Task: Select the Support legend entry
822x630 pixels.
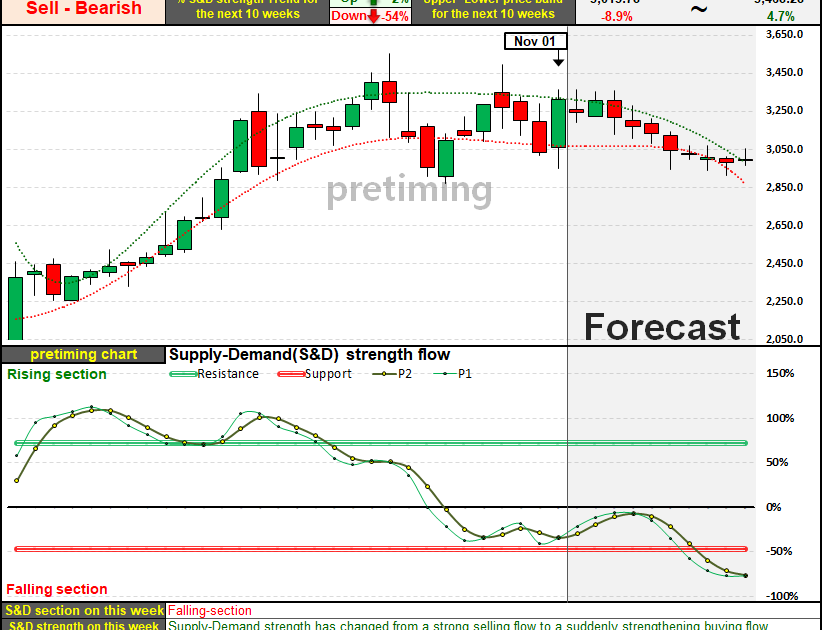Action: point(314,374)
